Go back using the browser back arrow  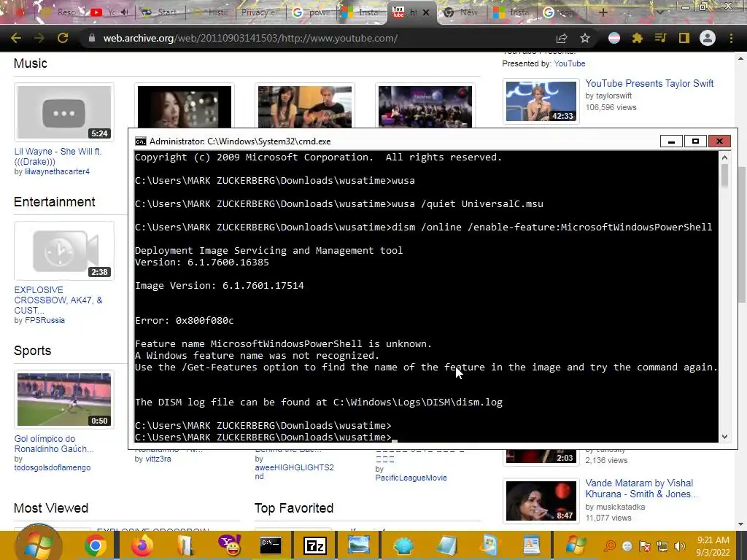(16, 38)
